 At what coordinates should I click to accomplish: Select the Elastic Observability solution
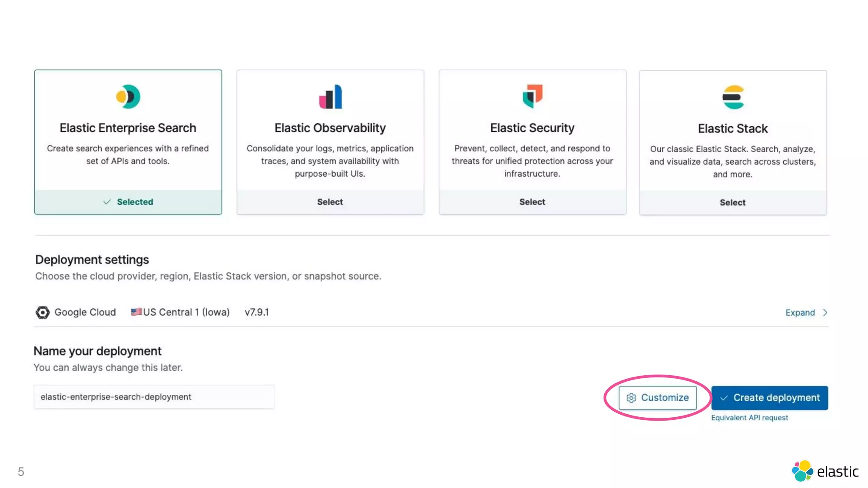(330, 202)
